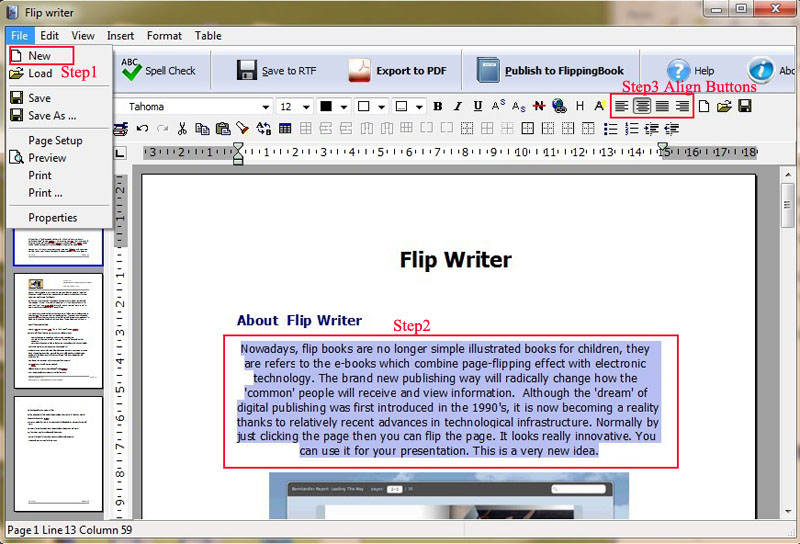Click the decrease indent icon
Image resolution: width=800 pixels, height=544 pixels.
(x=672, y=129)
